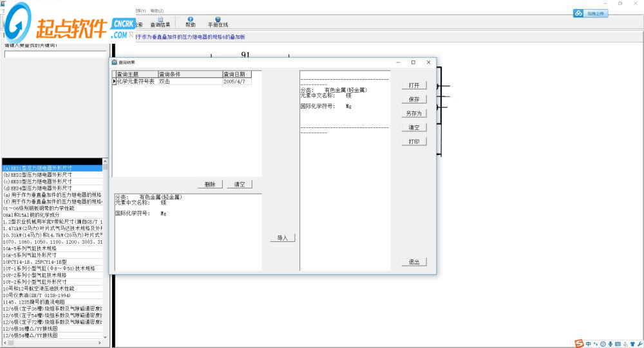Click the 清空 button beside the 打印 button
Viewport: 644px width, 348px height.
[x=414, y=127]
